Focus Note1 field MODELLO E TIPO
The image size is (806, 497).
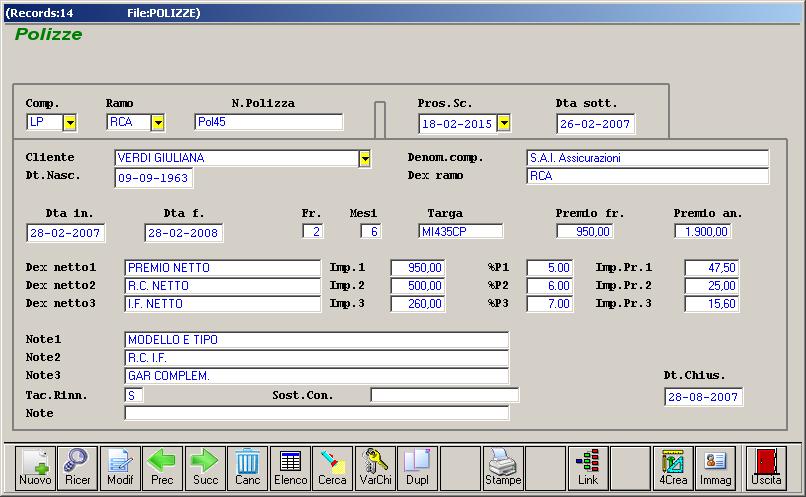click(x=317, y=340)
